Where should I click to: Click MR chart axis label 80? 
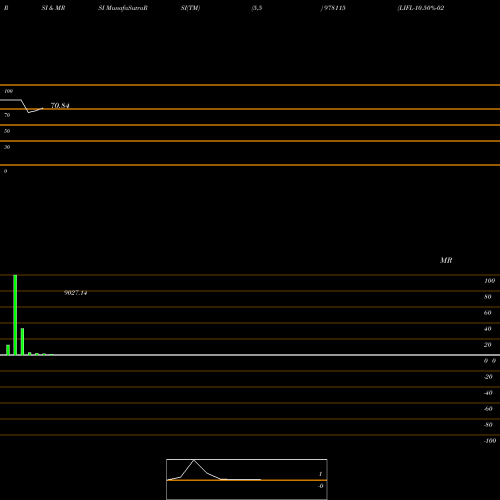click(488, 297)
